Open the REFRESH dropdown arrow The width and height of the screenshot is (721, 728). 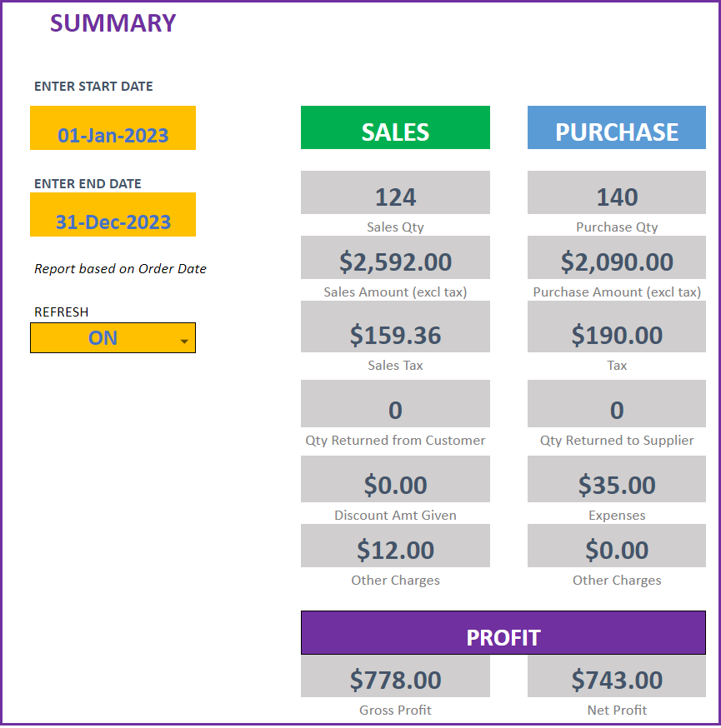pos(184,342)
